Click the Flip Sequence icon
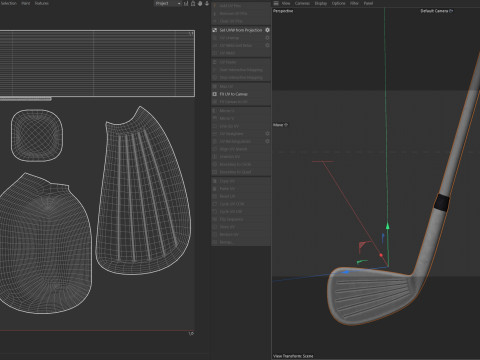This screenshot has width=480, height=360. point(215,219)
